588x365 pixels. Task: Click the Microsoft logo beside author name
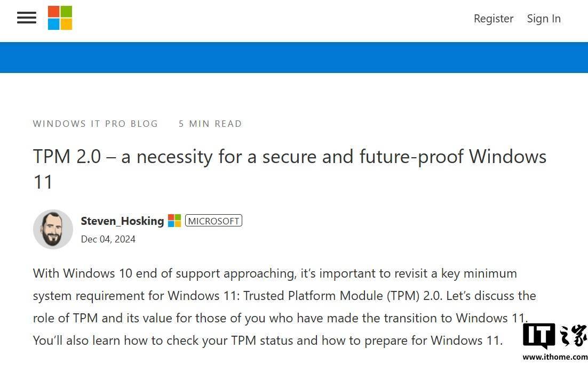click(x=174, y=221)
